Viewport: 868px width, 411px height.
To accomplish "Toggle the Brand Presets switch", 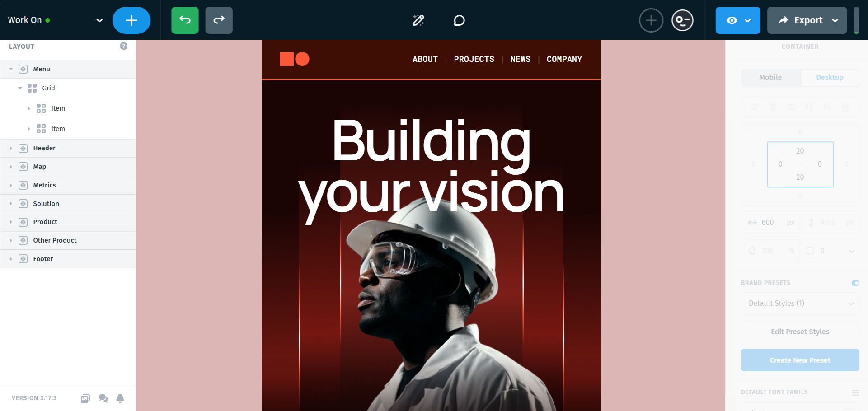I will click(855, 283).
